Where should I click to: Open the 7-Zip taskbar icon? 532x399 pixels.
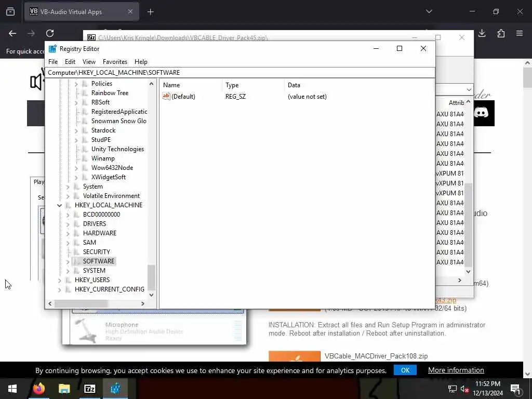click(x=89, y=389)
